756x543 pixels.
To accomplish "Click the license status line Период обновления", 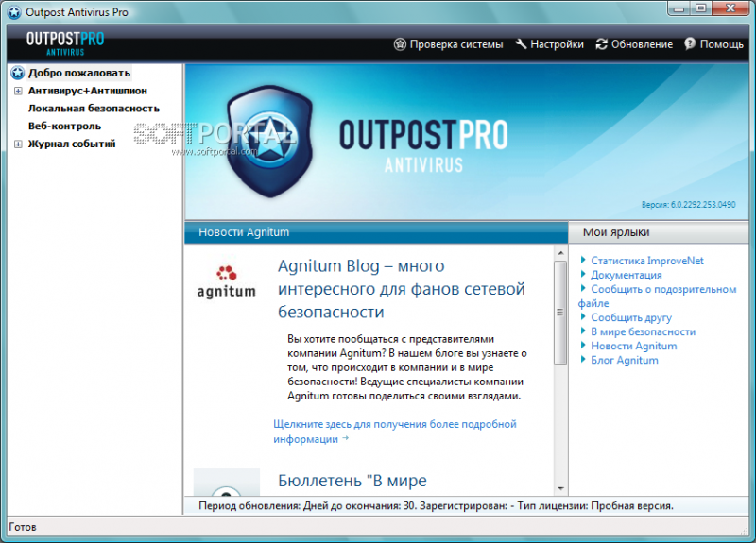I will (436, 506).
